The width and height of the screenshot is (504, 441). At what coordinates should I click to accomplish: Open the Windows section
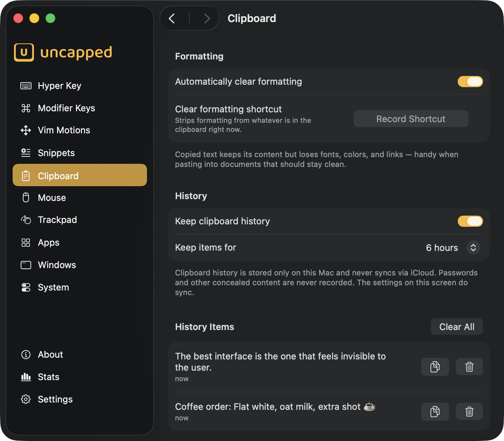point(80,265)
